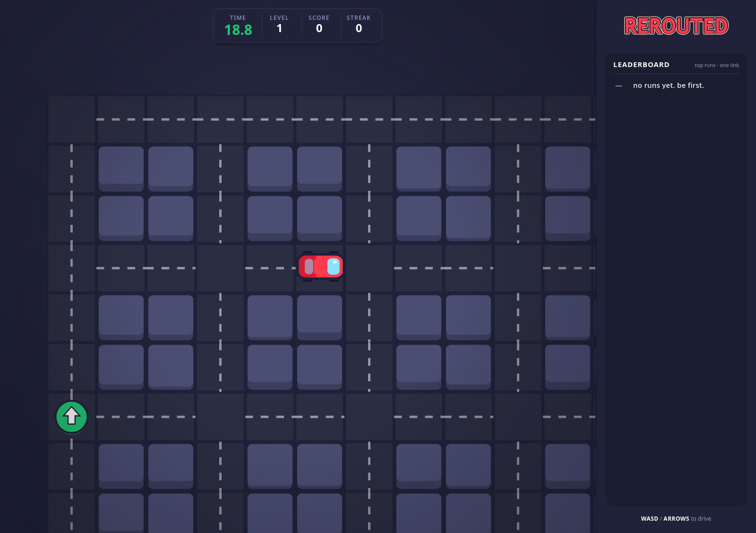Click the TIME value 18.8

(x=238, y=30)
